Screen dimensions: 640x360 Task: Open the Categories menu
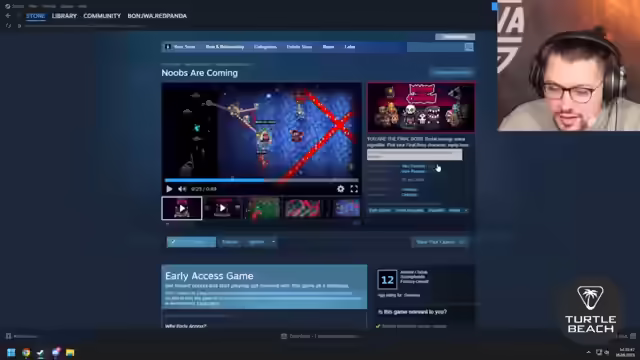coord(265,47)
